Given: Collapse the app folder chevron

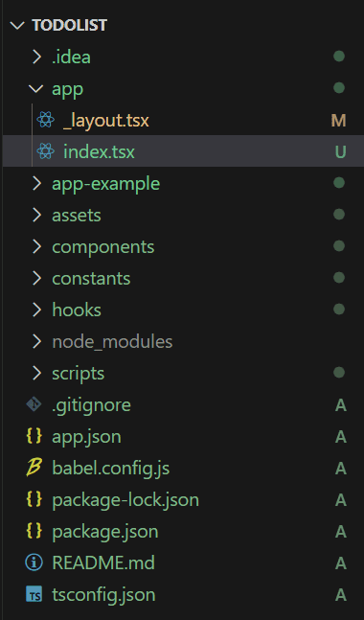Looking at the screenshot, I should (x=36, y=88).
